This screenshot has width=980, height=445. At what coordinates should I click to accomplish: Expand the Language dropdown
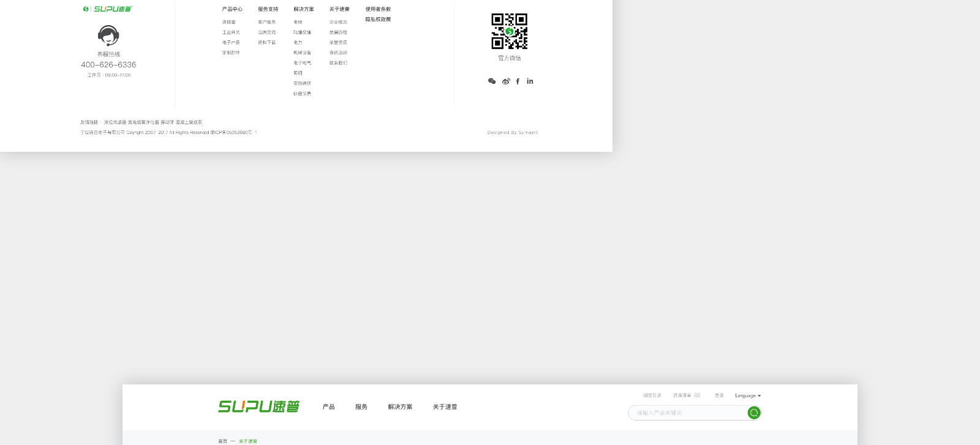point(747,395)
